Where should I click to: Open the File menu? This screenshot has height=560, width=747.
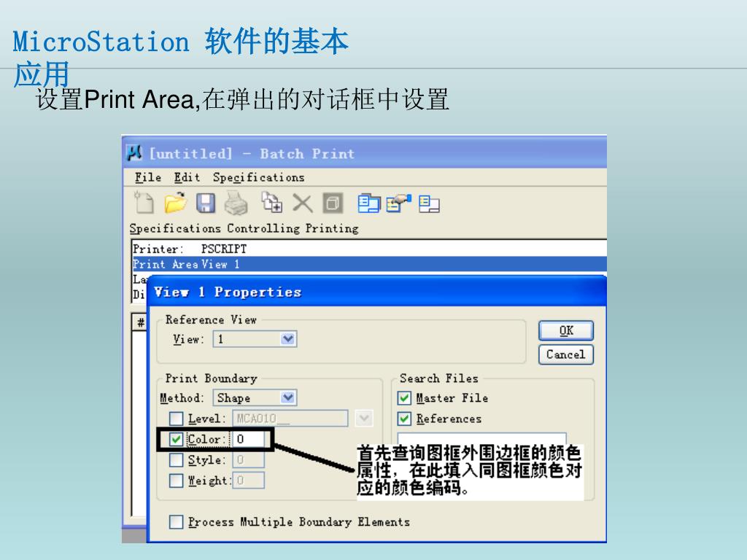[147, 178]
